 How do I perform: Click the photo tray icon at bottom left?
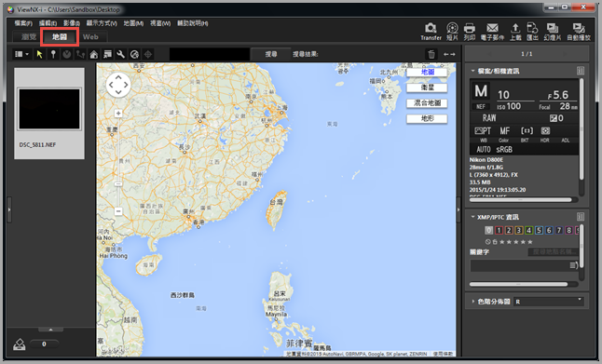coord(20,344)
